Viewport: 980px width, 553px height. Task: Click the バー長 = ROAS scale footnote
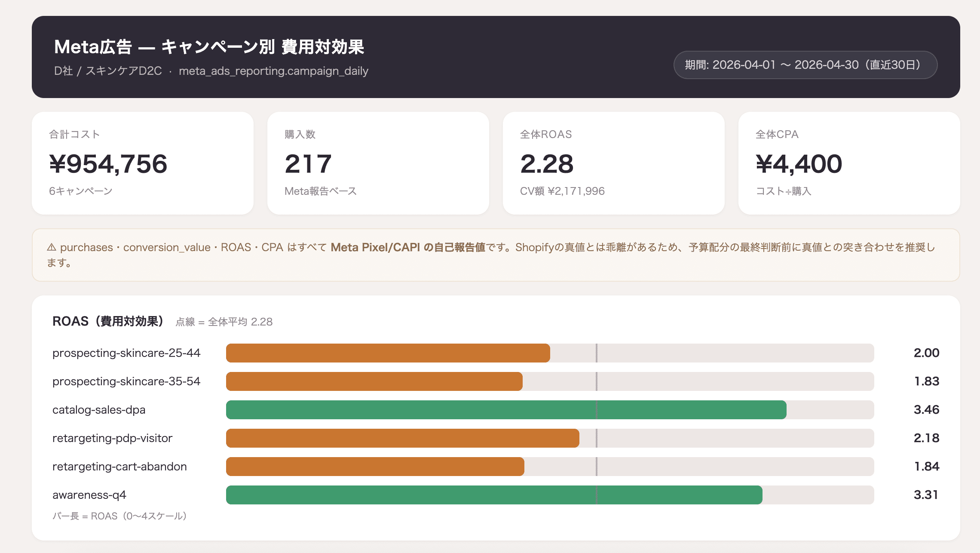(119, 516)
